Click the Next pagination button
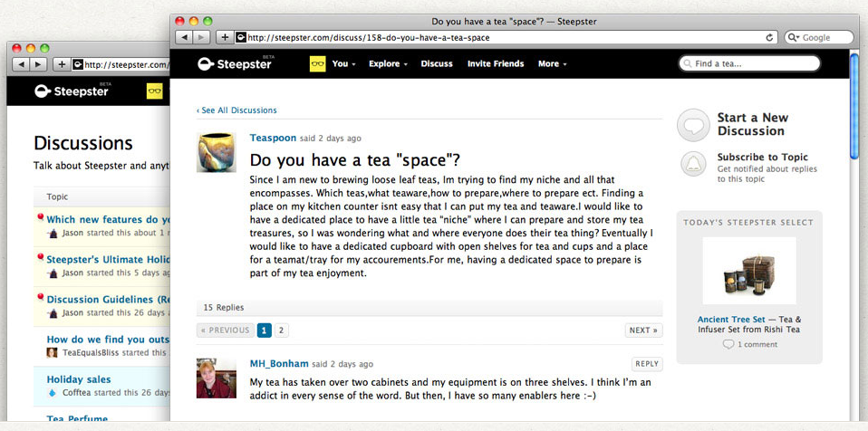 [x=644, y=330]
